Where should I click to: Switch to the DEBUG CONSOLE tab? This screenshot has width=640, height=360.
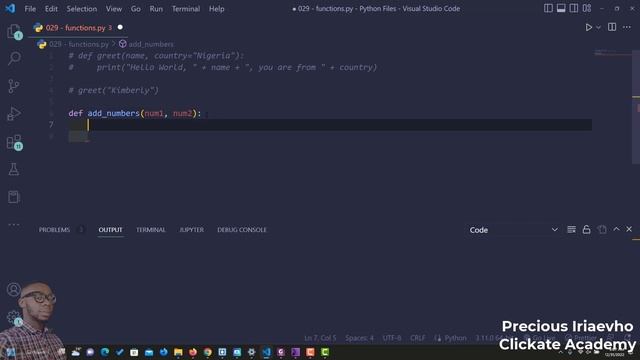[x=242, y=230]
